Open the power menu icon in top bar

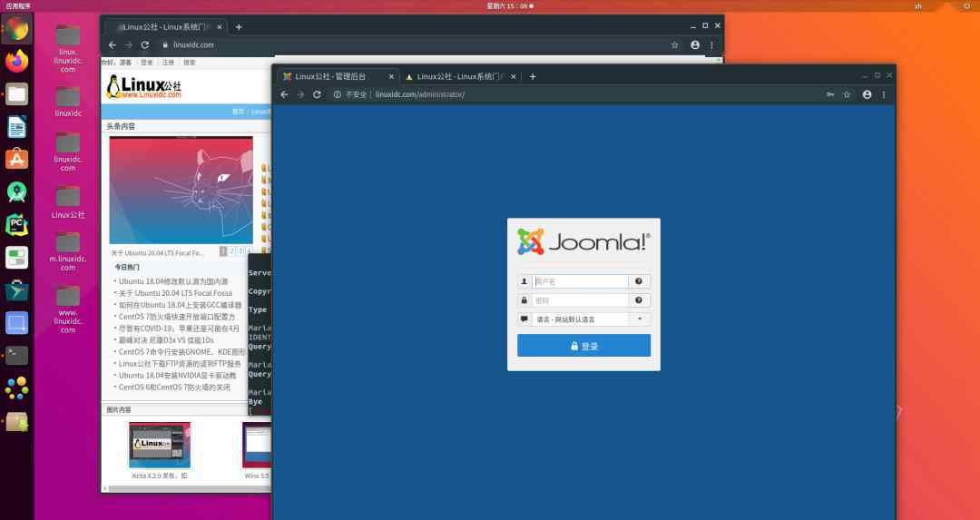tap(967, 5)
